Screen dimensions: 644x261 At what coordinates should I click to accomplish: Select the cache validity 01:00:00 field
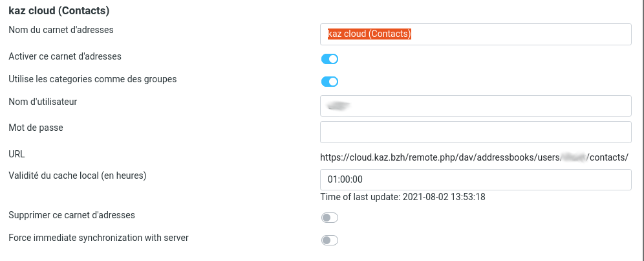click(x=475, y=179)
